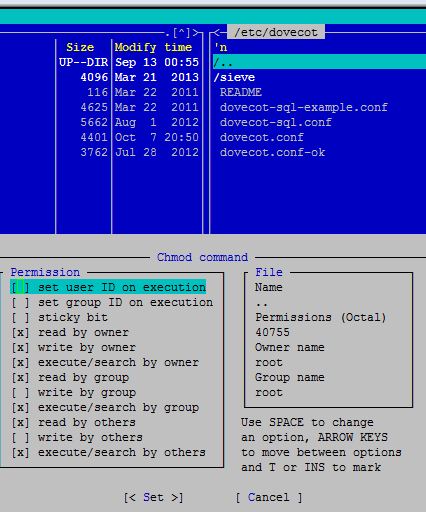The image size is (426, 512).
Task: Click the /etc/dovecot path header
Action: pos(276,32)
